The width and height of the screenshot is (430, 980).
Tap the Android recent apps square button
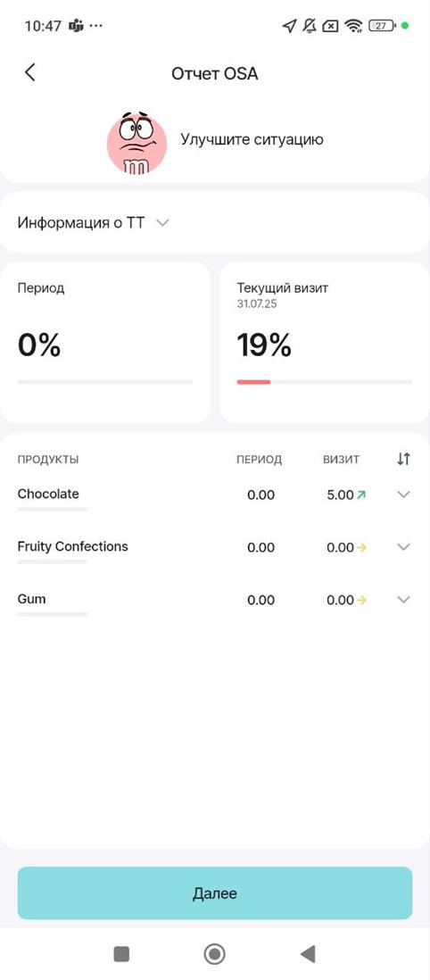(x=121, y=954)
